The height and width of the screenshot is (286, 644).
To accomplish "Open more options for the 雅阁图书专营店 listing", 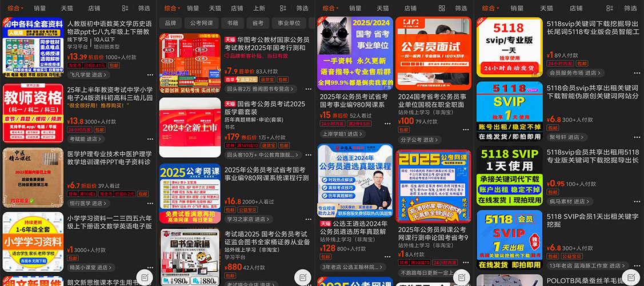I will pyautogui.click(x=307, y=89).
